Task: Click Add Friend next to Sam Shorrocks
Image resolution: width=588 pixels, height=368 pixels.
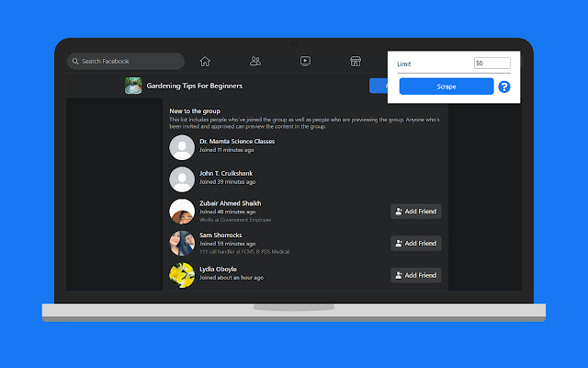Action: click(415, 244)
